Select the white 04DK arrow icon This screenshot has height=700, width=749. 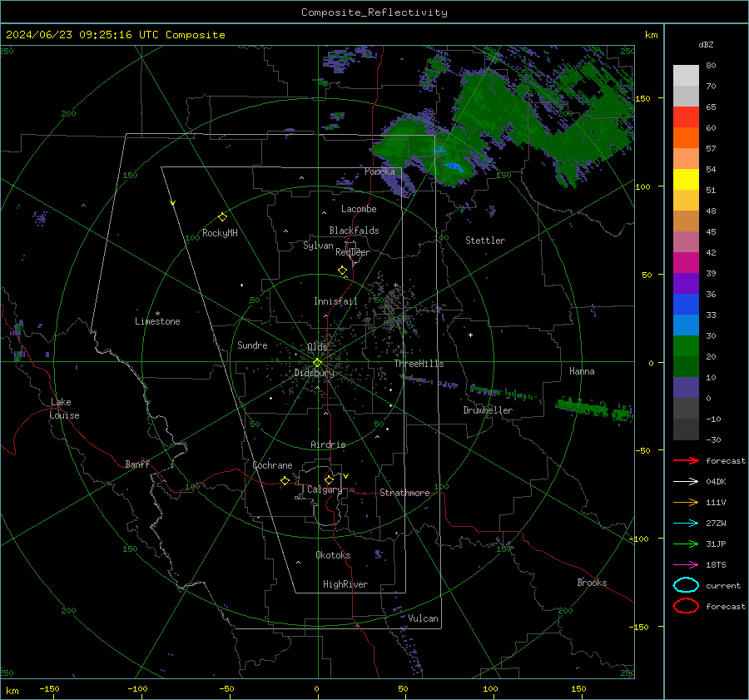(x=686, y=482)
